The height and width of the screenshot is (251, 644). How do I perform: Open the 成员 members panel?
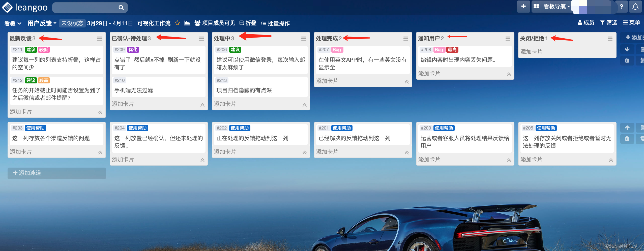586,23
